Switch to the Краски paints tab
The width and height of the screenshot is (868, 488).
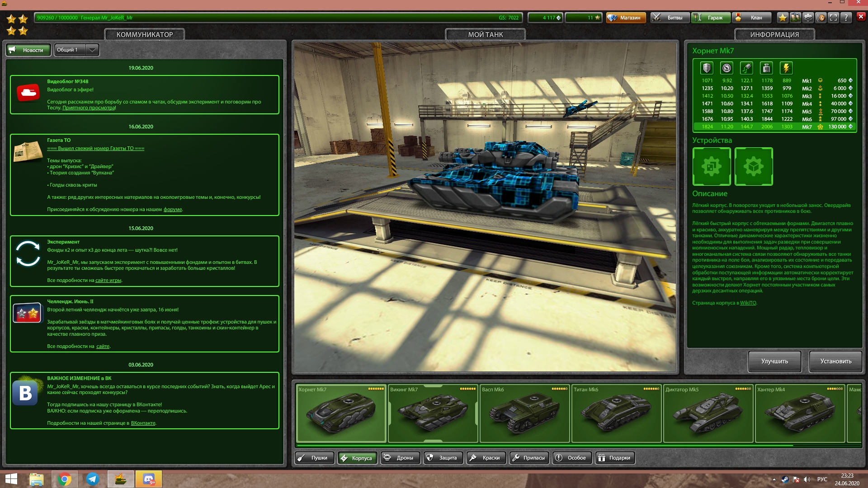point(486,458)
